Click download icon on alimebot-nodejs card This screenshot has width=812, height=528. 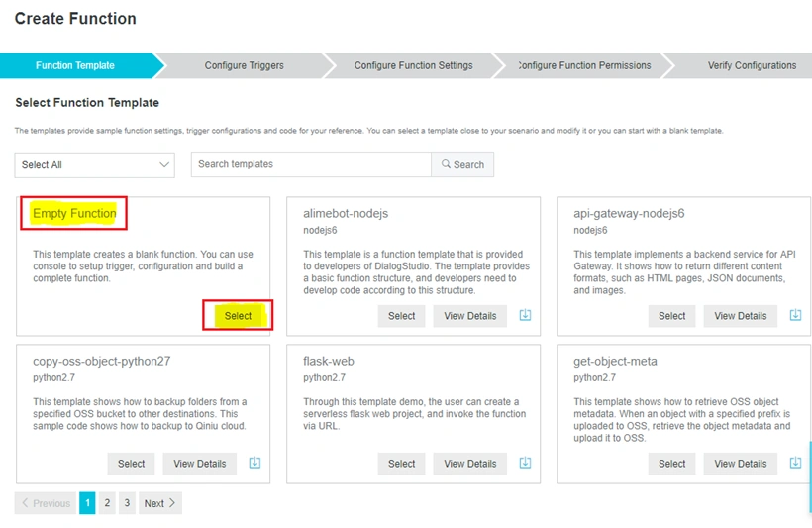tap(525, 315)
